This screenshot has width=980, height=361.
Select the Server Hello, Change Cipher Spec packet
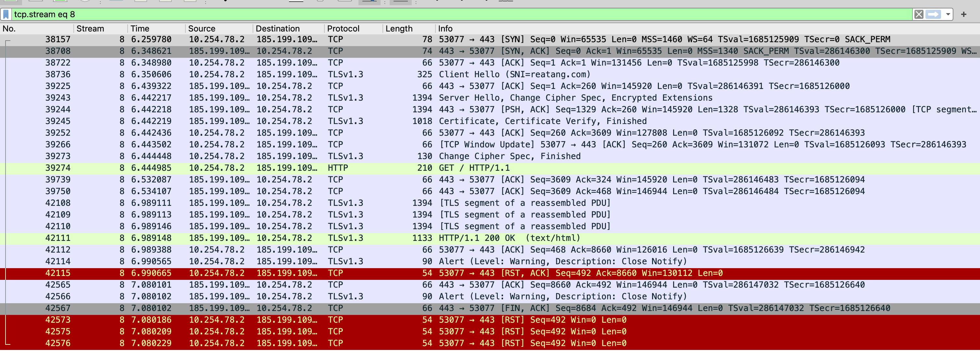(490, 98)
